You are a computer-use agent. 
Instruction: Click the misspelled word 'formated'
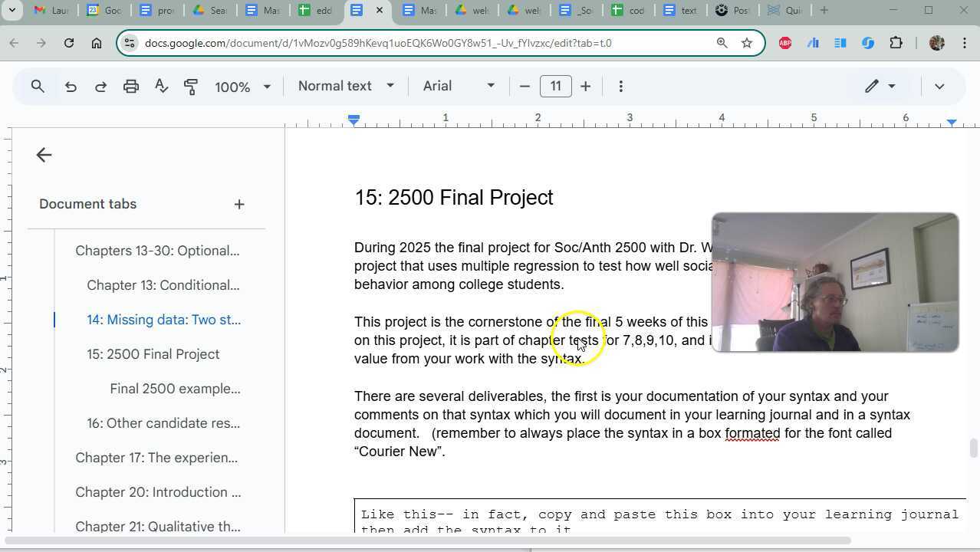point(752,433)
